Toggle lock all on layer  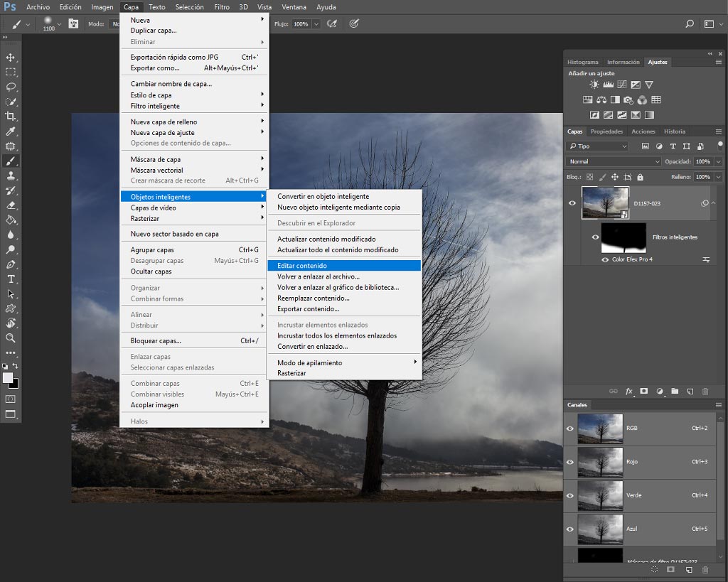(x=641, y=177)
